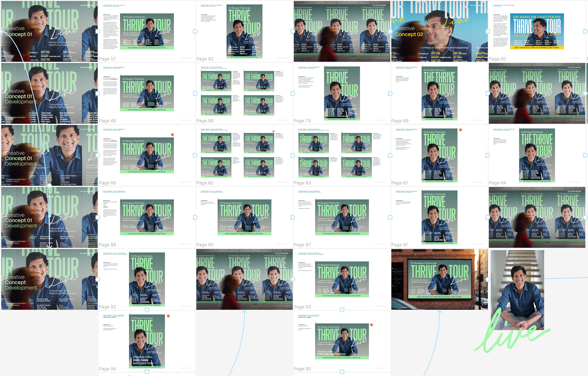Select connector node between Page 81 and Page 84

488,155
